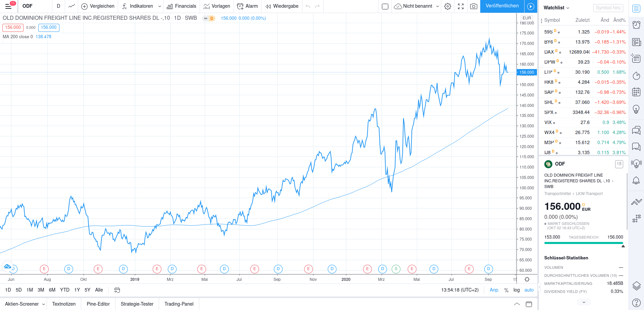
Task: Enter fullscreen chart mode
Action: tap(461, 6)
